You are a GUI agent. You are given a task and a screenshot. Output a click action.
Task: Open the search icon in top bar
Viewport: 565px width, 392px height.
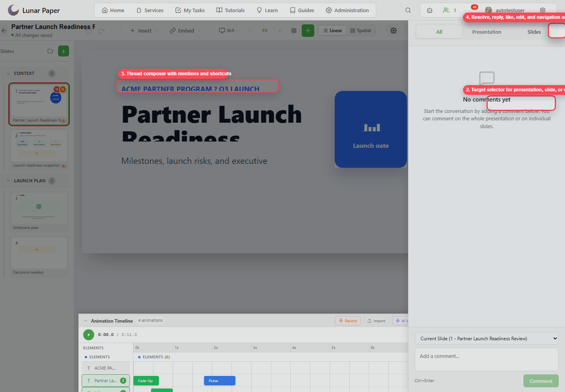408,10
